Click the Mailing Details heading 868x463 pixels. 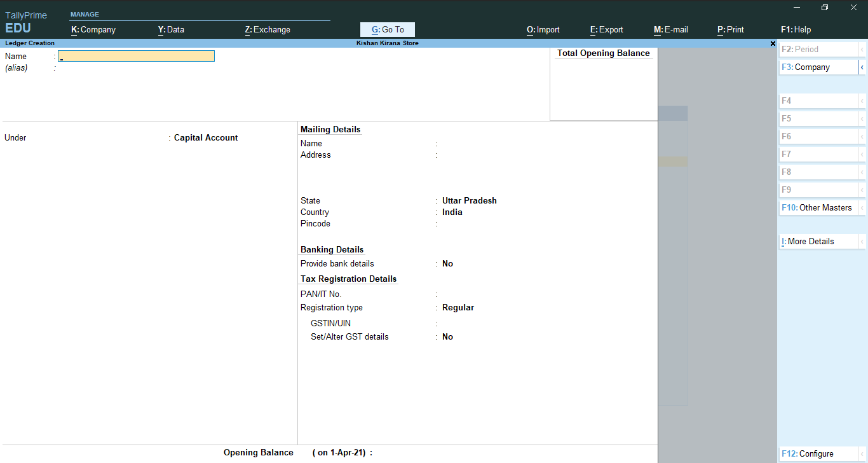point(330,130)
